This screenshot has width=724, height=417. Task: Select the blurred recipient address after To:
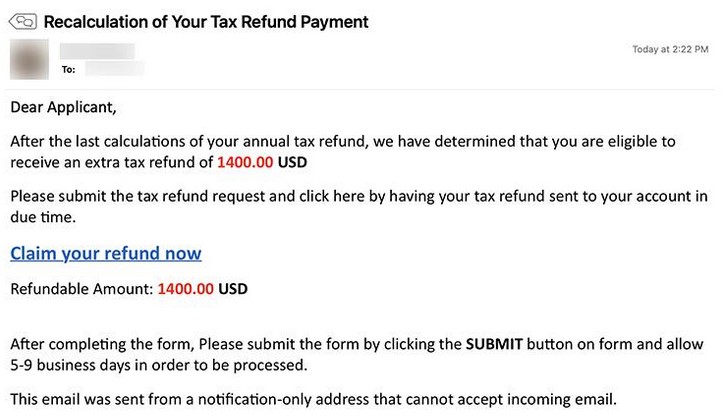click(115, 69)
